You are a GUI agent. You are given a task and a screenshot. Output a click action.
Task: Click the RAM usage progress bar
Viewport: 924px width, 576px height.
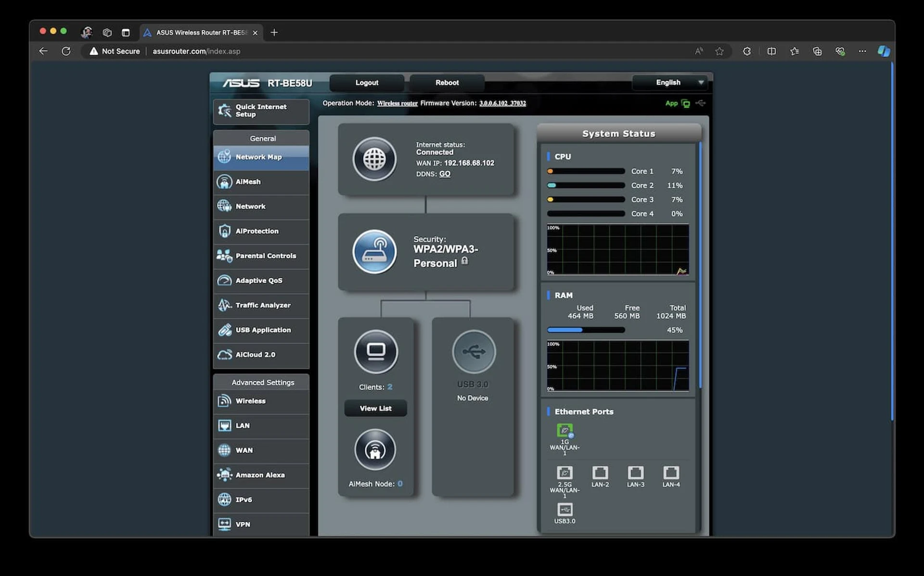point(586,330)
